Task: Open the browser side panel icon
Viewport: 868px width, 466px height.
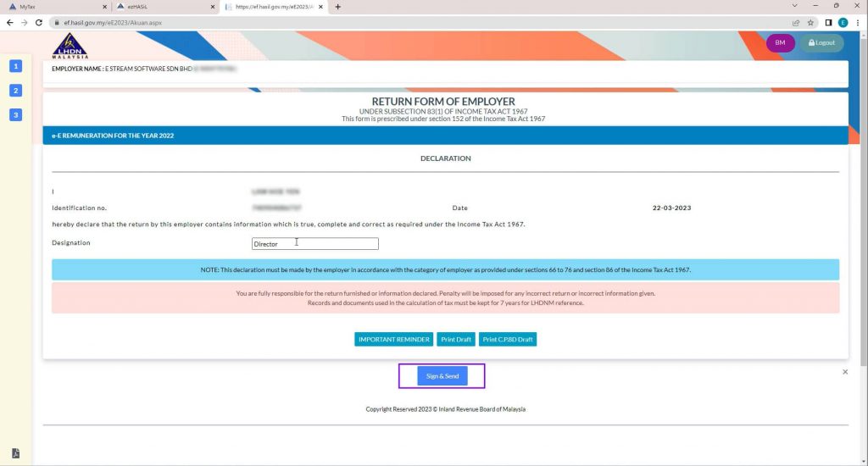Action: pos(828,23)
